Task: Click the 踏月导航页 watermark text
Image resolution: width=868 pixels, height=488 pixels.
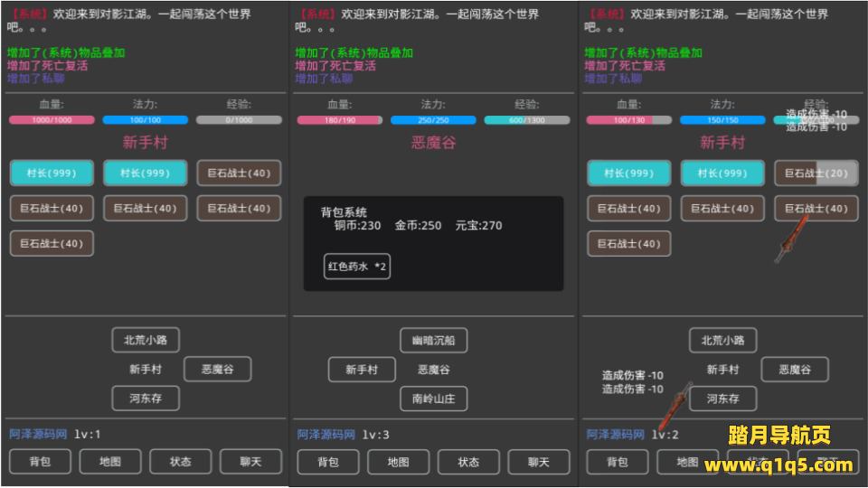Action: (778, 437)
